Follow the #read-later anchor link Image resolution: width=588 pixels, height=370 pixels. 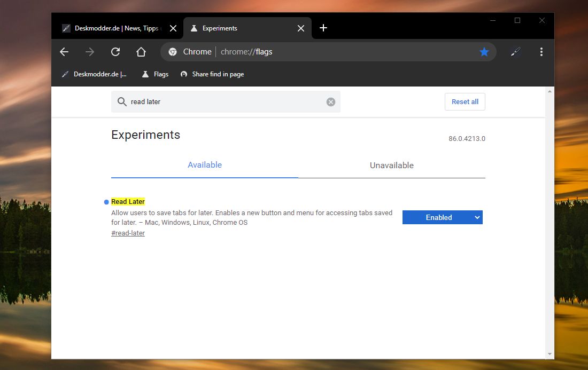[128, 233]
